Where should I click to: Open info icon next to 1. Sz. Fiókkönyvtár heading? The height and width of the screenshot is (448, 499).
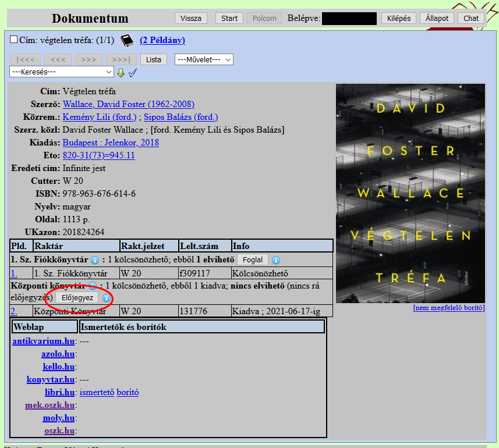pyautogui.click(x=95, y=260)
